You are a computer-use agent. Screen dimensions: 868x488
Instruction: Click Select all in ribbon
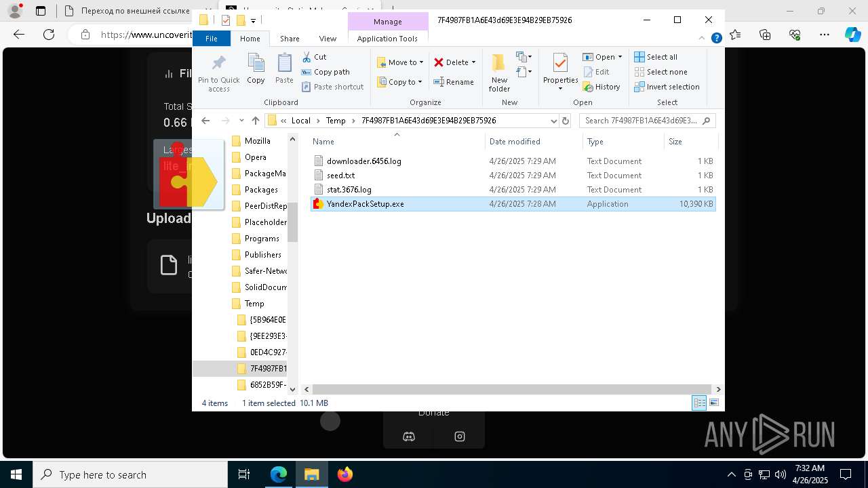pyautogui.click(x=656, y=57)
